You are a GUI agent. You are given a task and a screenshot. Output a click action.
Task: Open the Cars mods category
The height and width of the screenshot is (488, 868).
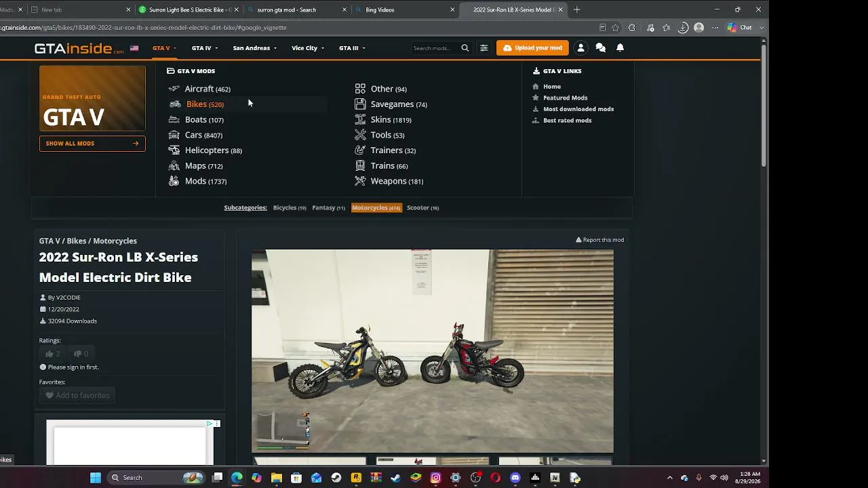tap(203, 135)
